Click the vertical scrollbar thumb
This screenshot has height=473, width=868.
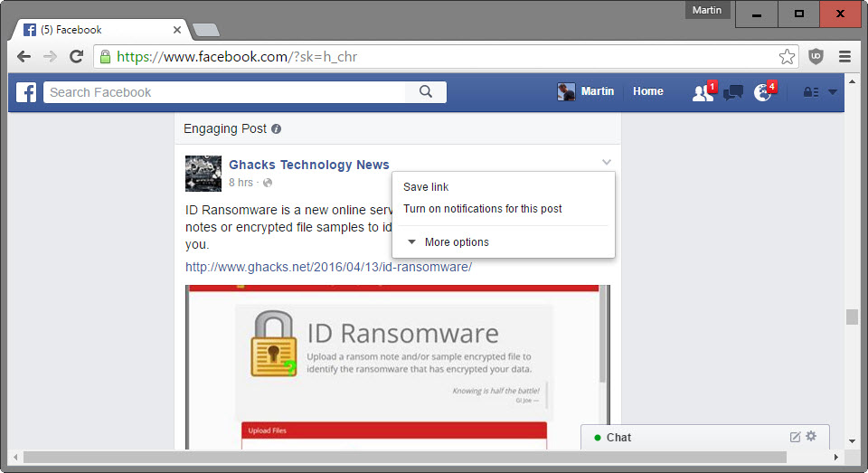[852, 317]
